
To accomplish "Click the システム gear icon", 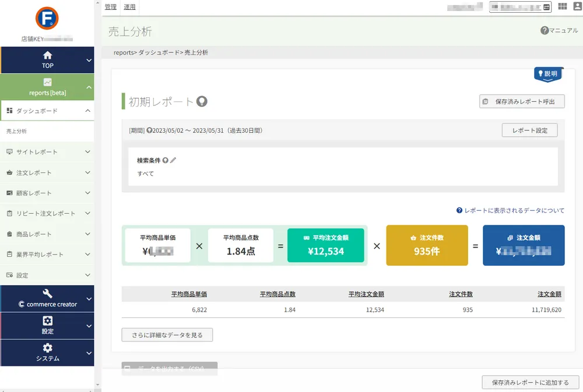I will click(x=47, y=348).
